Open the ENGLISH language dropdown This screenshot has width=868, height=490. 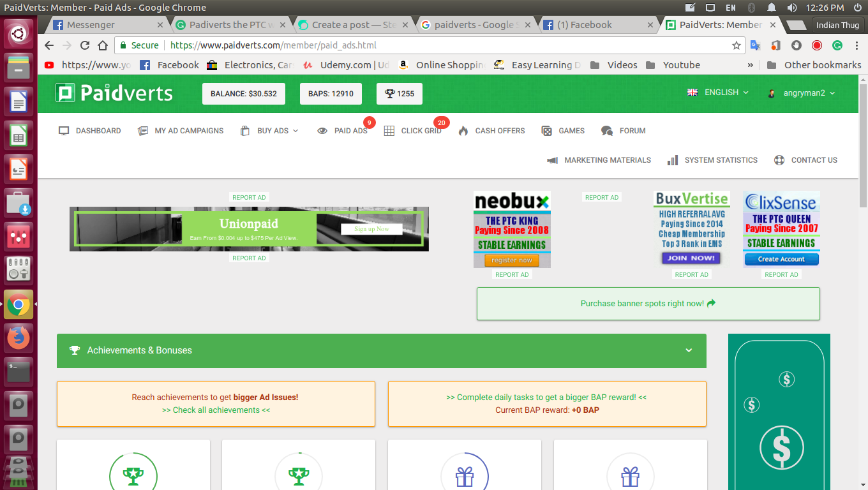click(x=718, y=93)
